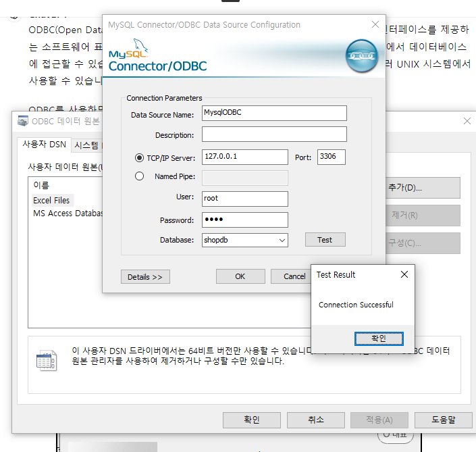Click the Password input field
Screen dimensions: 476x452
tap(244, 220)
